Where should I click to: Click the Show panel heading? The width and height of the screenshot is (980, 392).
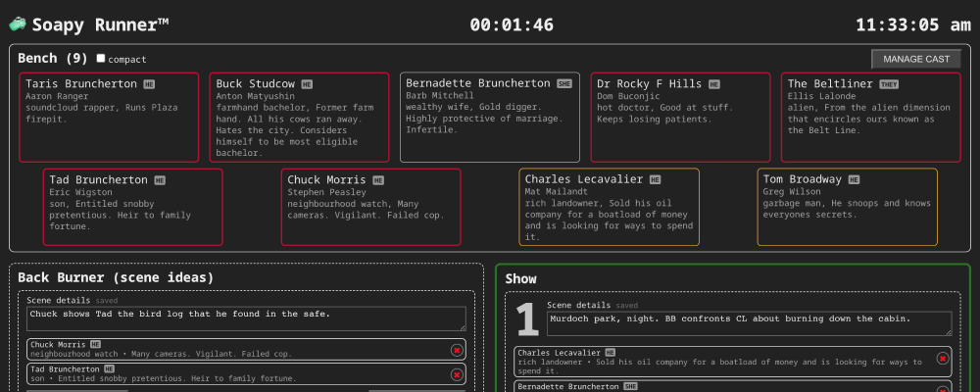coord(520,279)
